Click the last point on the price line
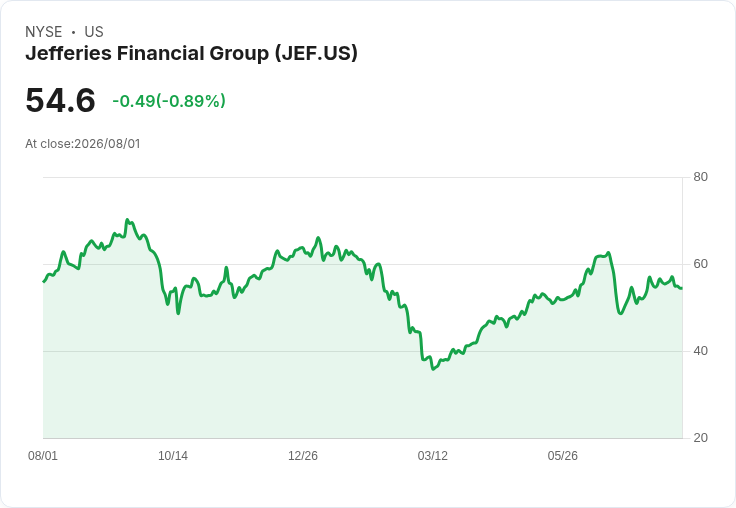 pyautogui.click(x=682, y=288)
